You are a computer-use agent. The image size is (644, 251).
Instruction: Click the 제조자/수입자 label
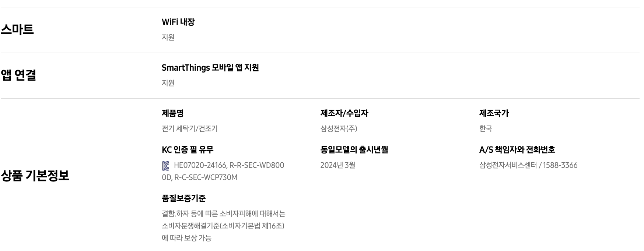344,113
